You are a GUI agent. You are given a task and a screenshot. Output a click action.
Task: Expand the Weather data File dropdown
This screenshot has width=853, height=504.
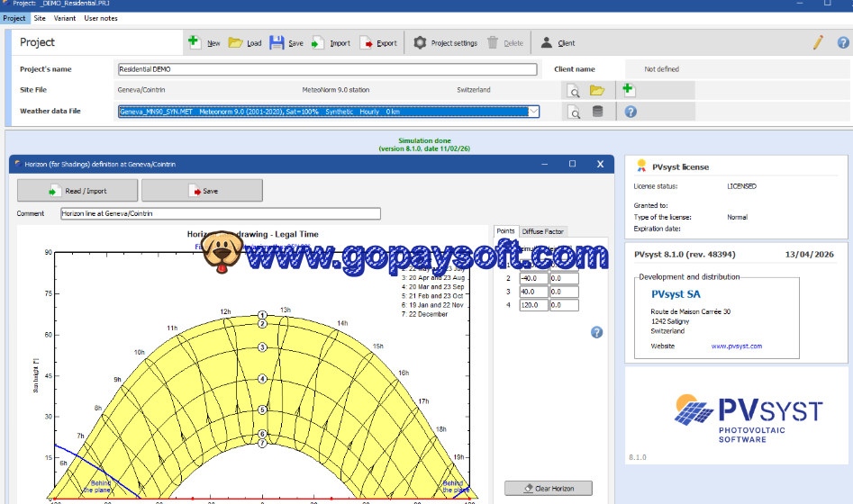coord(533,112)
